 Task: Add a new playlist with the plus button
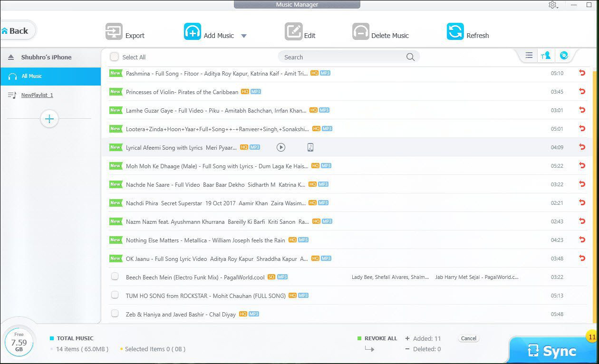(49, 119)
